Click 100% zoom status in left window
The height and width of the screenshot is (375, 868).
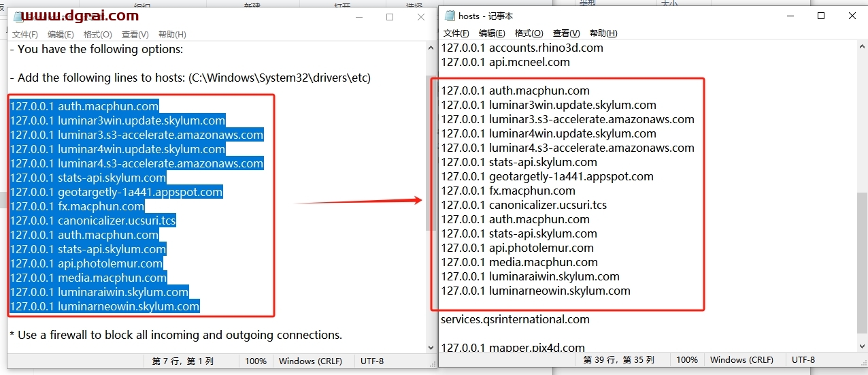point(256,361)
